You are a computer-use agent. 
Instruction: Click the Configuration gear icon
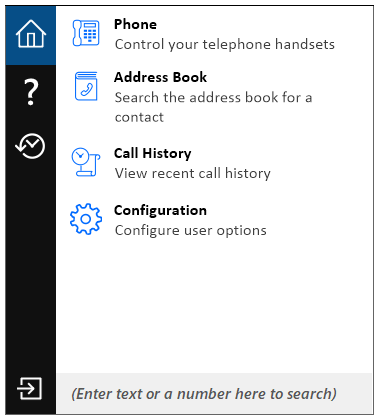[86, 219]
